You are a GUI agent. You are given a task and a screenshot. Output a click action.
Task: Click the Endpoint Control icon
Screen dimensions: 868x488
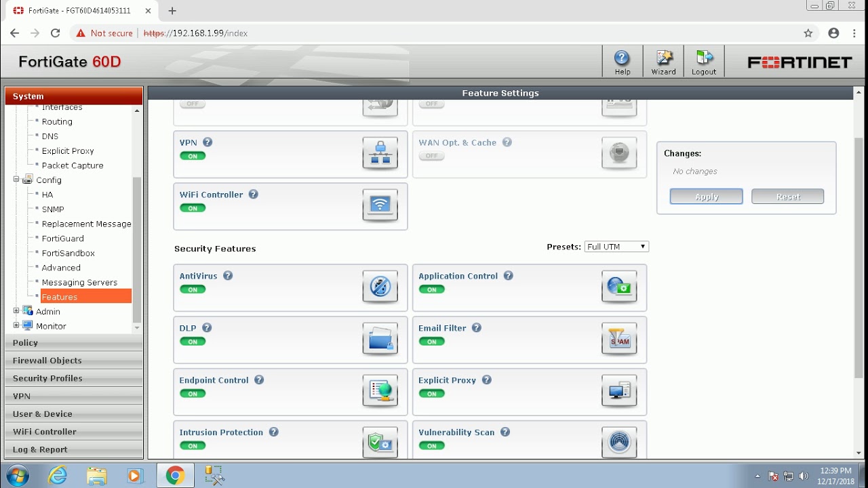point(380,391)
